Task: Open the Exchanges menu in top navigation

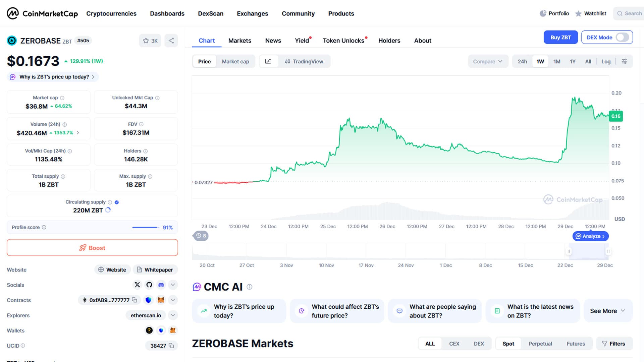Action: (x=252, y=13)
